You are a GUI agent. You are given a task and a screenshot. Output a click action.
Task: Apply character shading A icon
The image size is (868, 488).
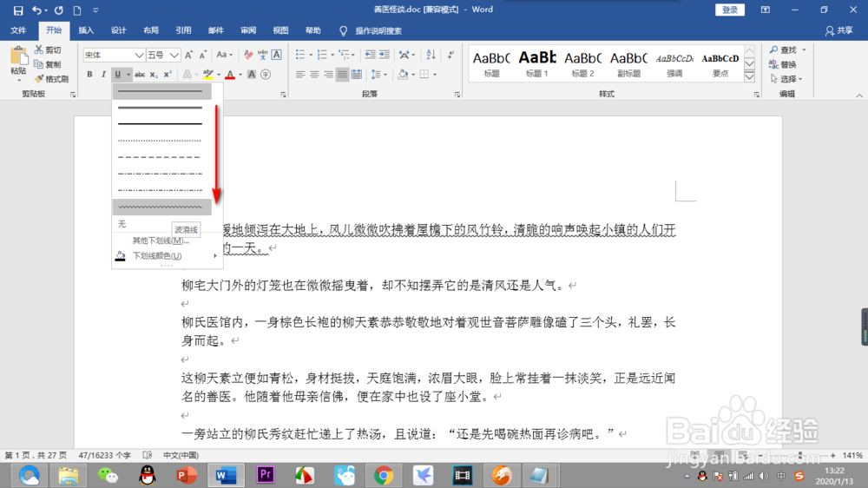tap(252, 74)
